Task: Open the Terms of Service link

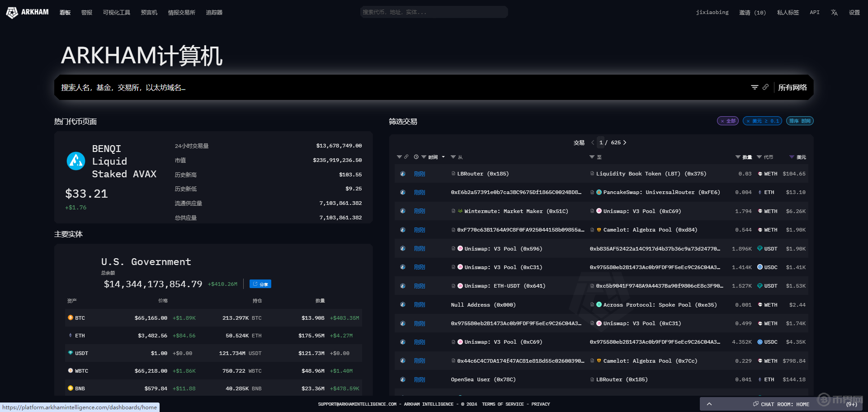Action: coord(503,404)
